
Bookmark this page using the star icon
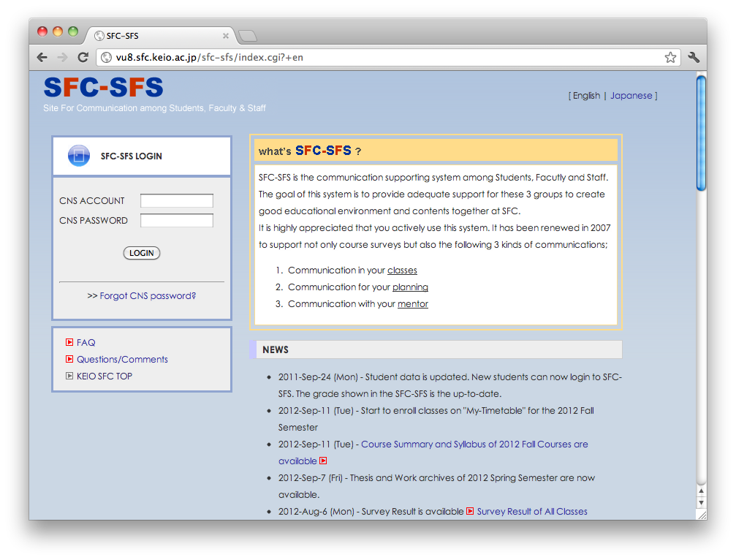[670, 57]
